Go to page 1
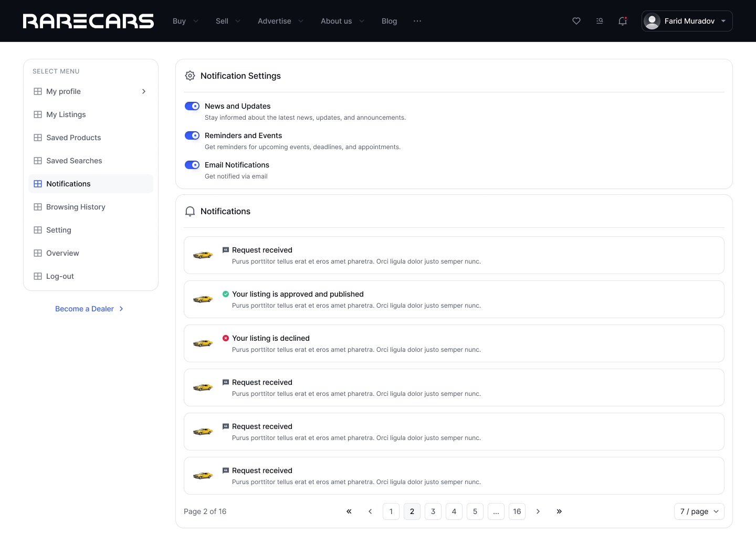The image size is (756, 545). (391, 511)
